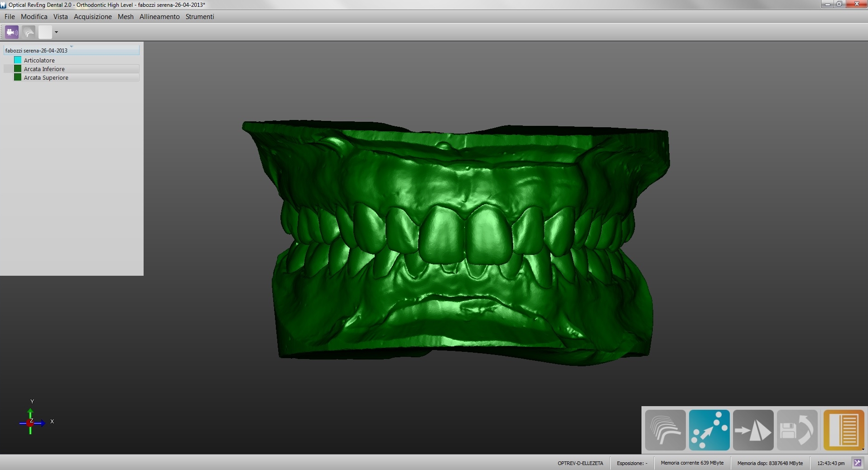This screenshot has width=868, height=470.
Task: Open the Strumenti menu
Action: pos(200,17)
